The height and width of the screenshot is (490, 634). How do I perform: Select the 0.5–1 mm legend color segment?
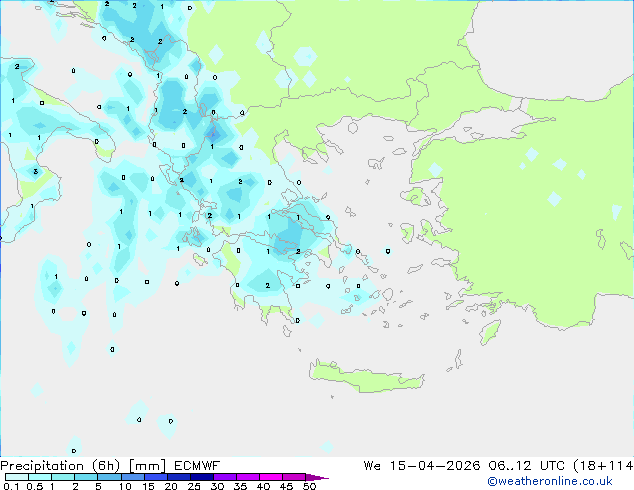(40, 477)
